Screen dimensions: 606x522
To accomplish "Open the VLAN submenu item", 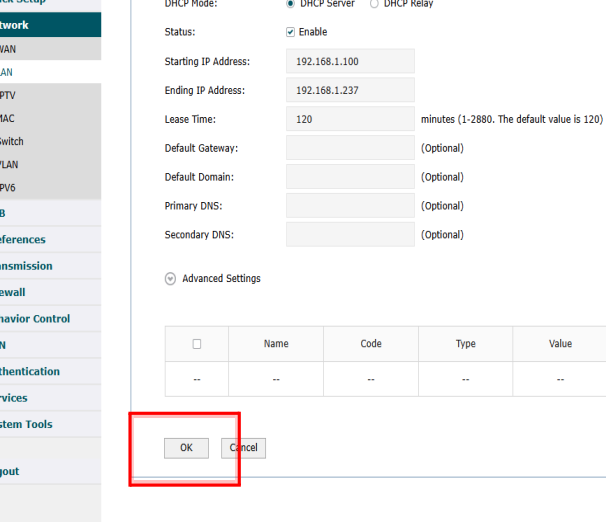I will [x=50, y=165].
